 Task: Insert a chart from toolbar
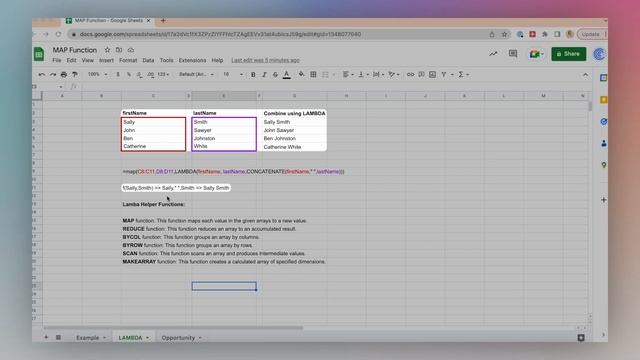click(x=432, y=75)
